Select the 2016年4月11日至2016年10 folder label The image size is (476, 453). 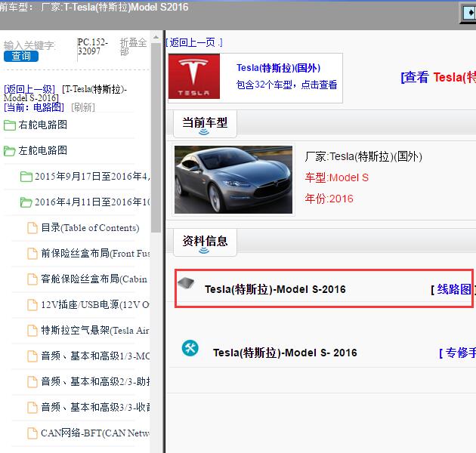pyautogui.click(x=92, y=202)
